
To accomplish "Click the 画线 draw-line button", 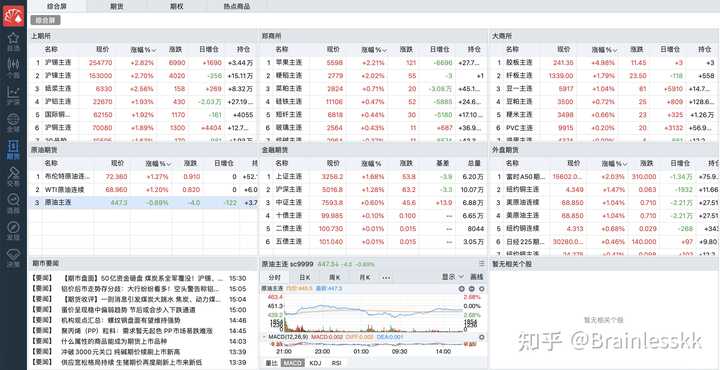I will (477, 277).
